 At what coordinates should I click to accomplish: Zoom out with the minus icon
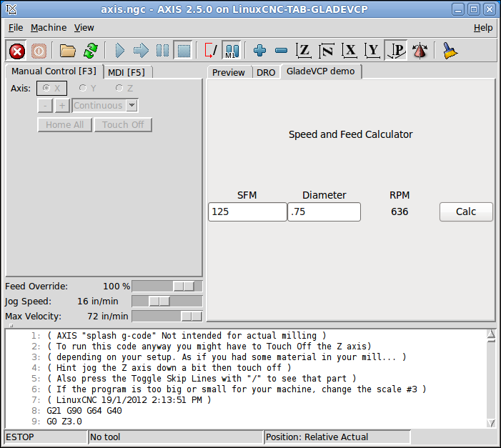click(x=281, y=51)
